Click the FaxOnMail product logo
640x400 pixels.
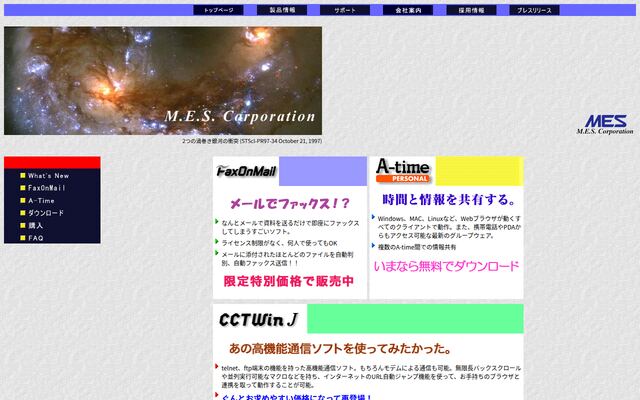(x=246, y=171)
